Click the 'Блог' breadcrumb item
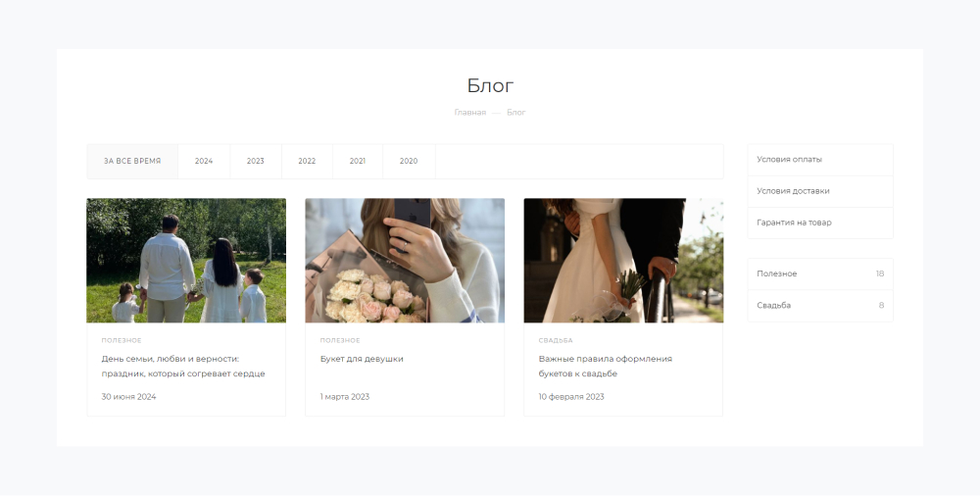The image size is (980, 496). [515, 113]
